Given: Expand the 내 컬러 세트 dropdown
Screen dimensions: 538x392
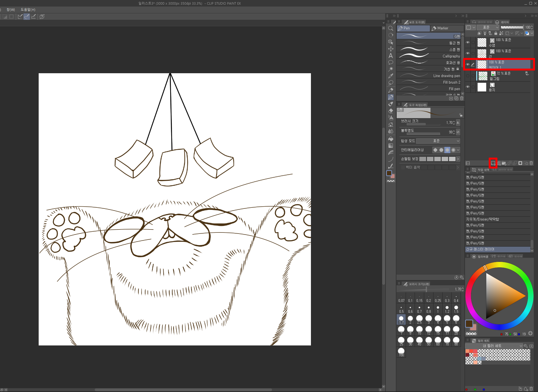Looking at the screenshot, I should [x=494, y=346].
